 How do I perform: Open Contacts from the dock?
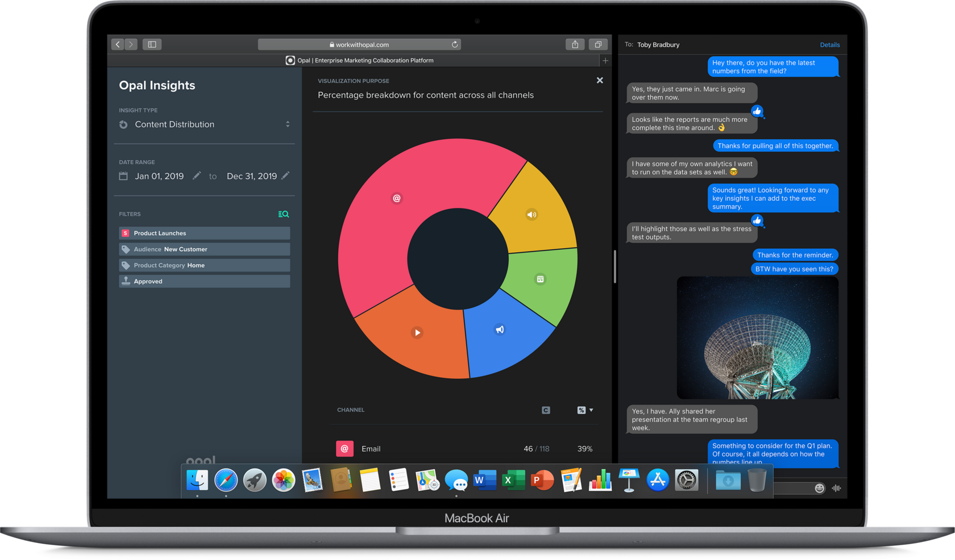point(341,480)
